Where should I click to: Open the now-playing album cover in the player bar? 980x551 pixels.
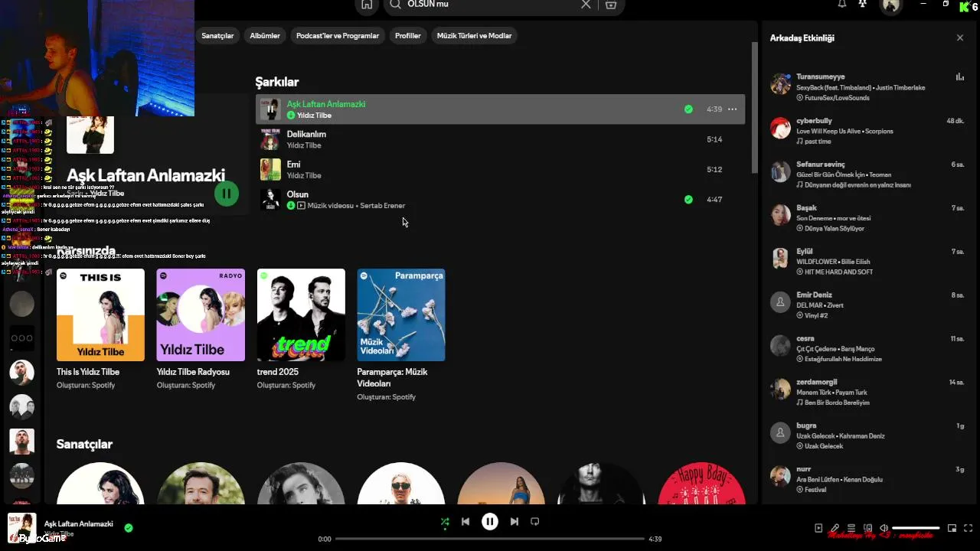click(22, 528)
